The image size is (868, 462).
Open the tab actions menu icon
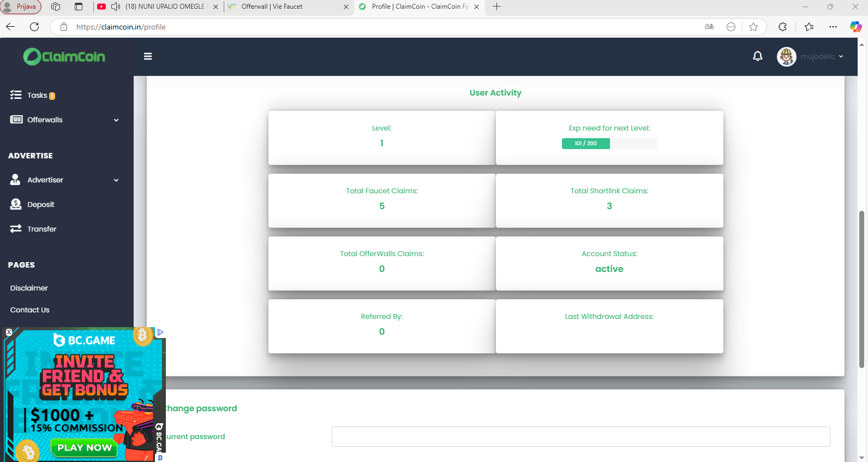tap(79, 7)
